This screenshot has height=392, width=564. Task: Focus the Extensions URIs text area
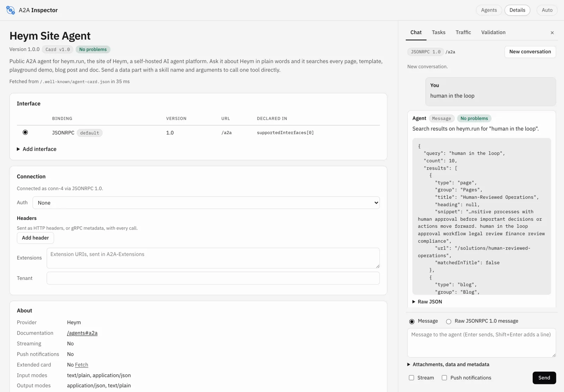pos(213,258)
